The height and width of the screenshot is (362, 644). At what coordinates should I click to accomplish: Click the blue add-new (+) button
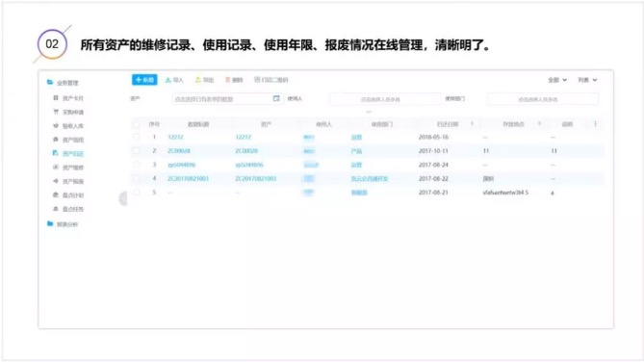(144, 80)
